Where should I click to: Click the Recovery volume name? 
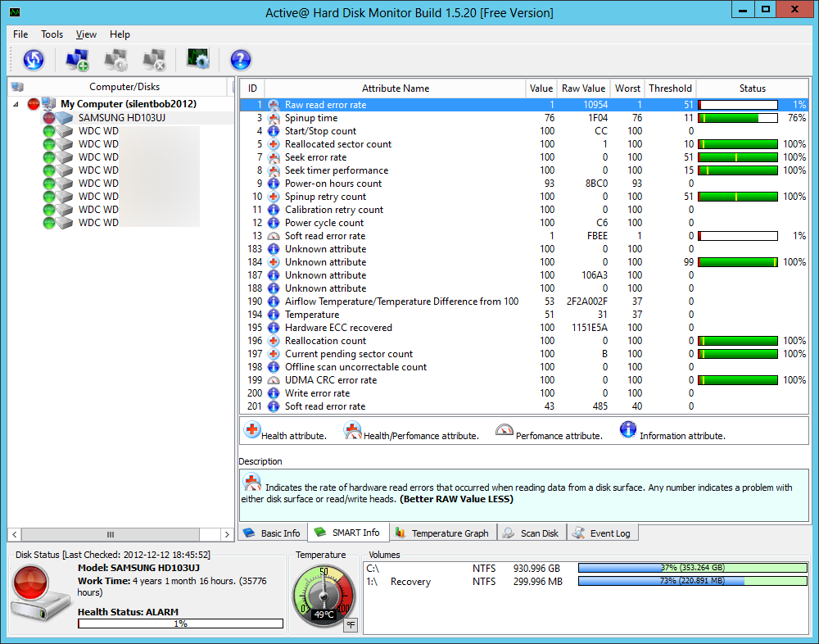point(410,581)
